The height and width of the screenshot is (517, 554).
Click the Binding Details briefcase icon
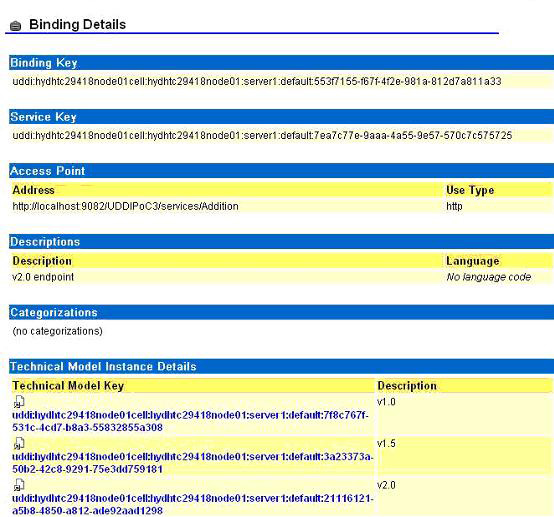[x=16, y=26]
